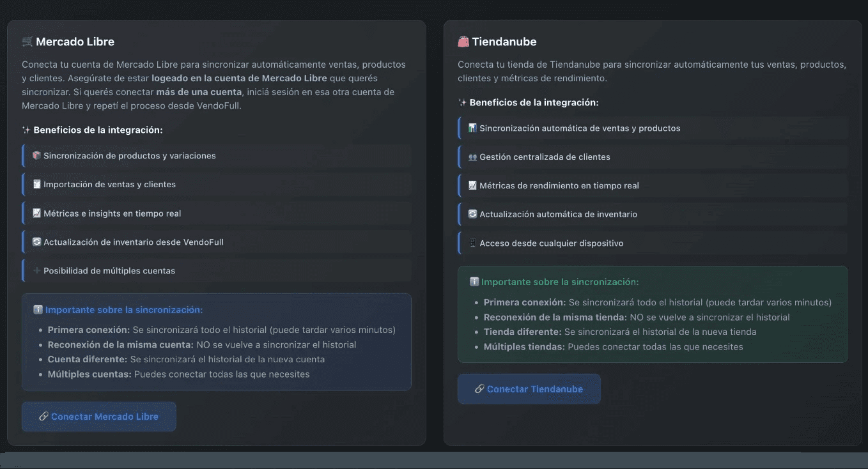Viewport: 868px width, 469px height.
Task: Select the text Sincronización de productos y variaciones
Action: (x=130, y=156)
